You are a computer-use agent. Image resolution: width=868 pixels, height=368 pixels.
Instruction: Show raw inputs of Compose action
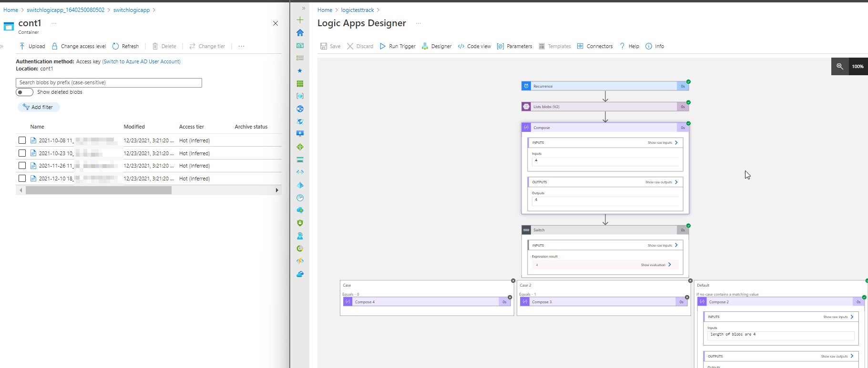662,143
